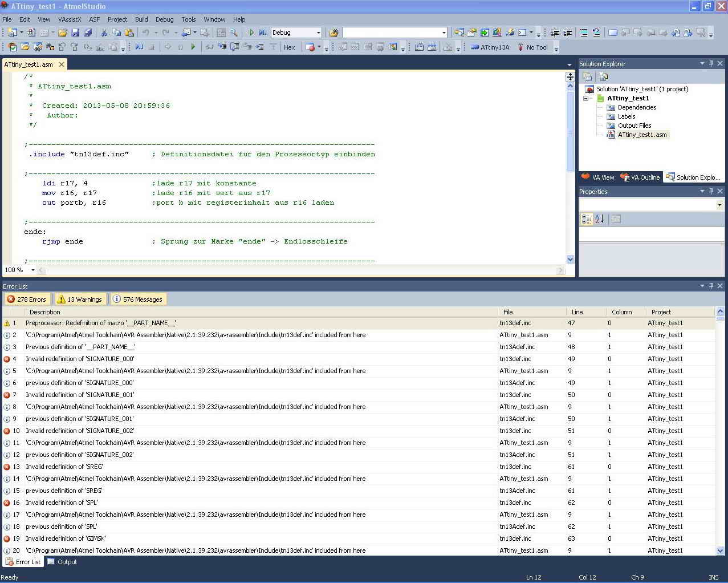The image size is (728, 583).
Task: Toggle the 278 Errors filter
Action: (x=26, y=299)
